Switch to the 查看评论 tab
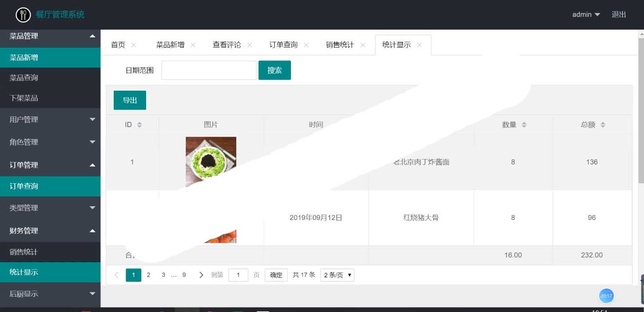 227,45
